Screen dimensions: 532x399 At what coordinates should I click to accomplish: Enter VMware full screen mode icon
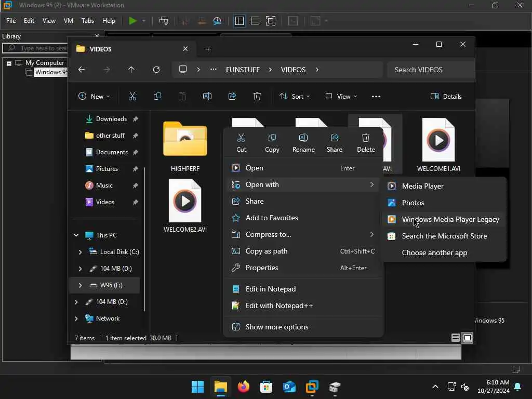[270, 21]
